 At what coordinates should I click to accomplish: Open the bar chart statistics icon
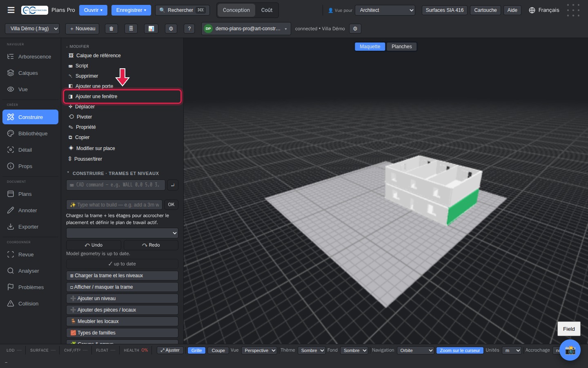pyautogui.click(x=151, y=29)
